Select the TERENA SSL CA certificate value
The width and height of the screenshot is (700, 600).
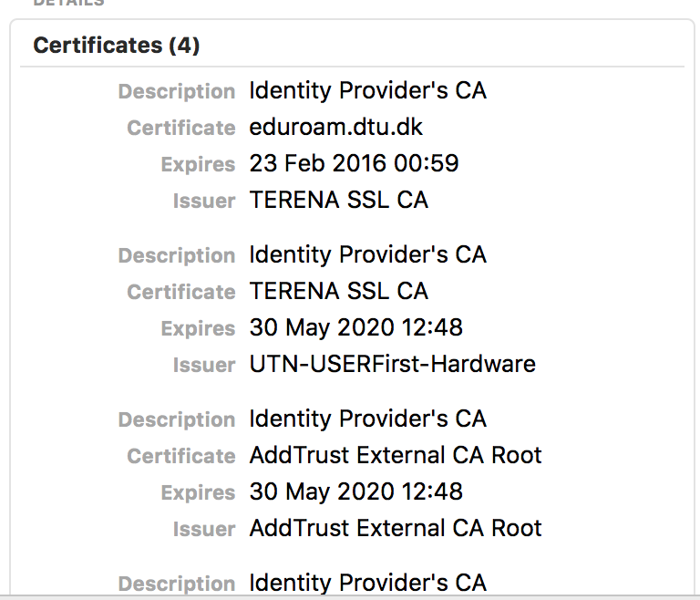click(339, 291)
